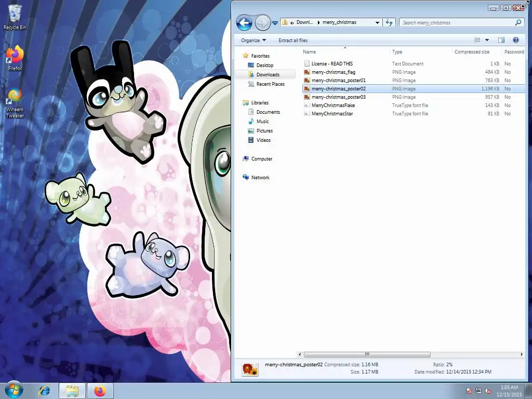Select merry-christmas_flag image icon
The image size is (532, 399).
pyautogui.click(x=307, y=72)
